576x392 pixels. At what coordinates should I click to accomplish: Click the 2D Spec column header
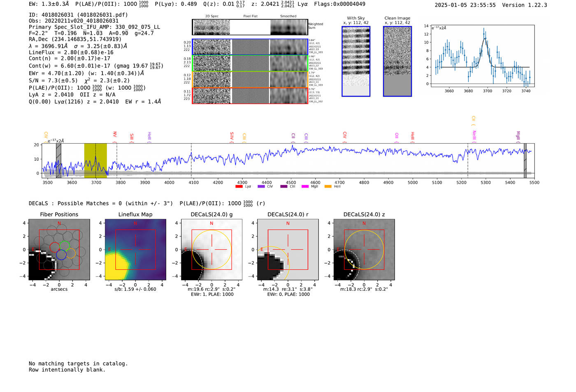212,16
